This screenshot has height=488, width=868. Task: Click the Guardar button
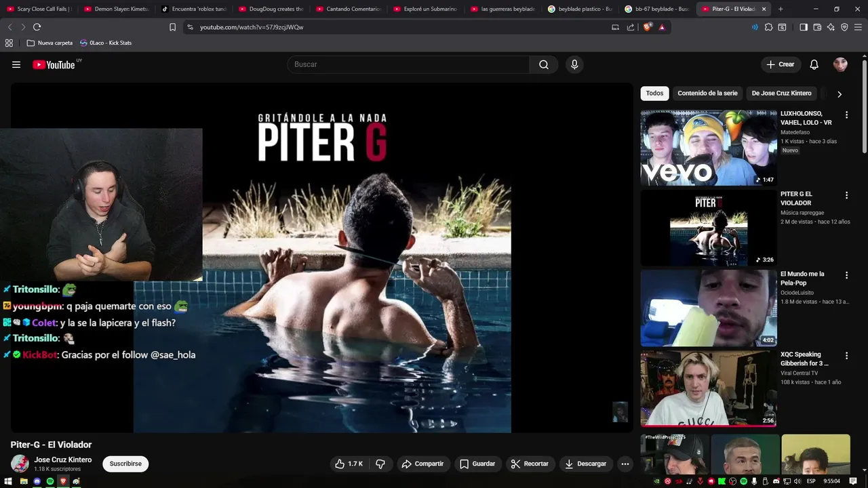coord(477,464)
